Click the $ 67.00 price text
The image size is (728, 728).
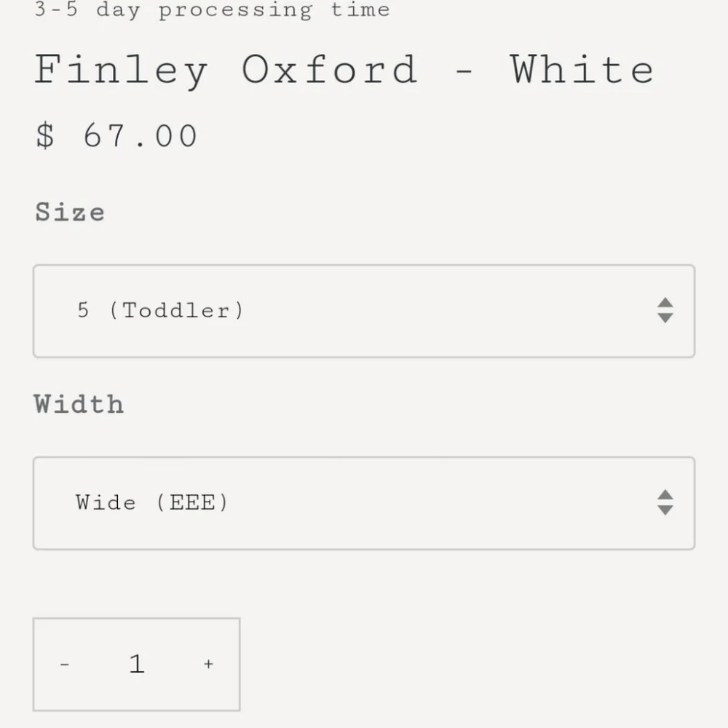116,135
